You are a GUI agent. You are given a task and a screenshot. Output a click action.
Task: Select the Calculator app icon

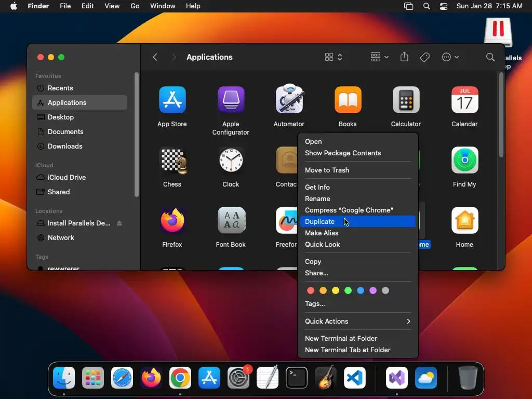coord(406,100)
